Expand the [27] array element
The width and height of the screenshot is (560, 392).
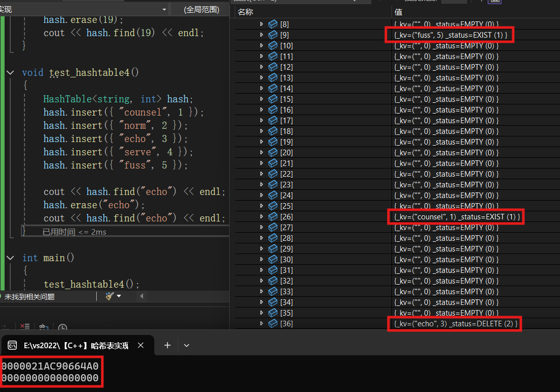262,227
